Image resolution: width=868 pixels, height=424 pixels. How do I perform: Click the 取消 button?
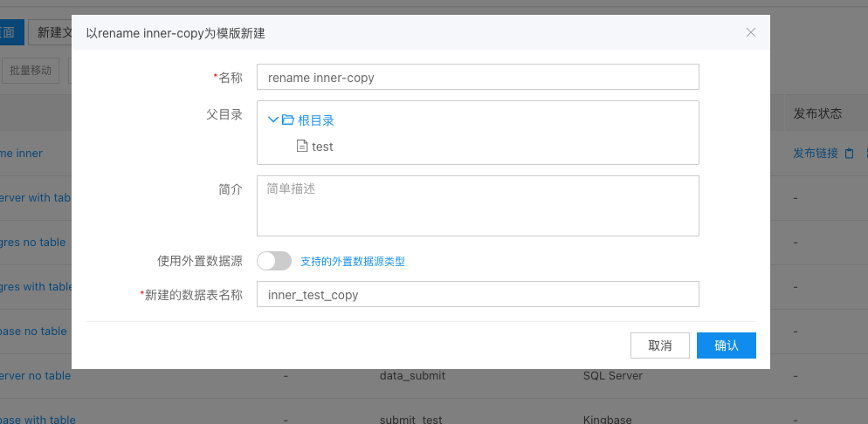[660, 345]
